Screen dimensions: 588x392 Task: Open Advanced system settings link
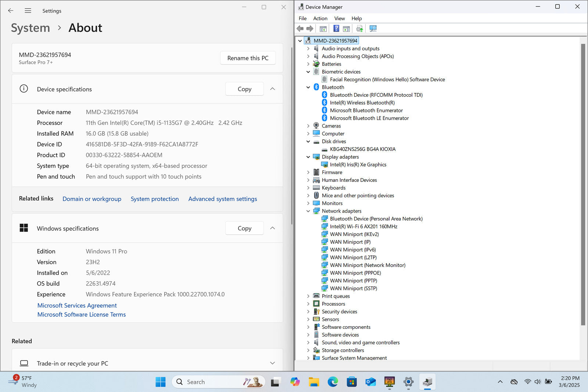click(223, 199)
